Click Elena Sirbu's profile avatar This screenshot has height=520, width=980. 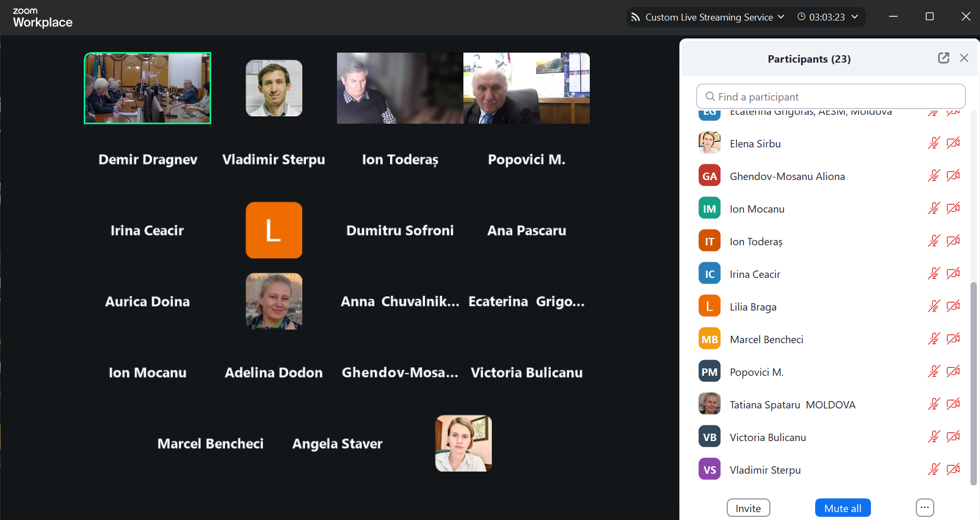click(709, 143)
